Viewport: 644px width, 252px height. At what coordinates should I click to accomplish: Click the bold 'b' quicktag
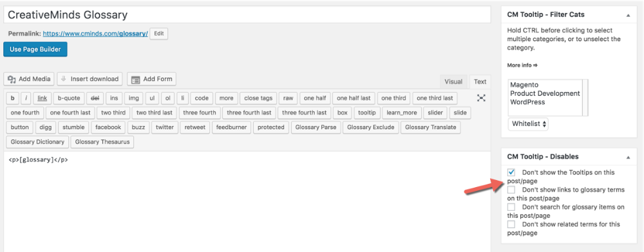coord(12,98)
